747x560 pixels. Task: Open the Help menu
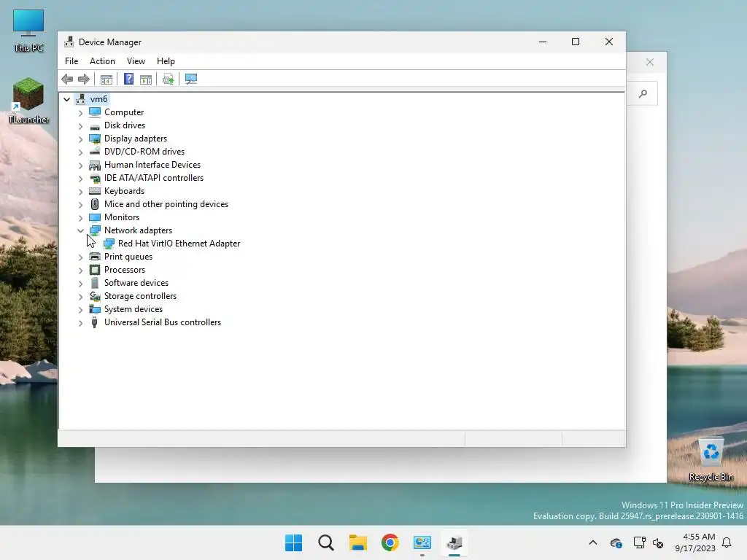166,61
